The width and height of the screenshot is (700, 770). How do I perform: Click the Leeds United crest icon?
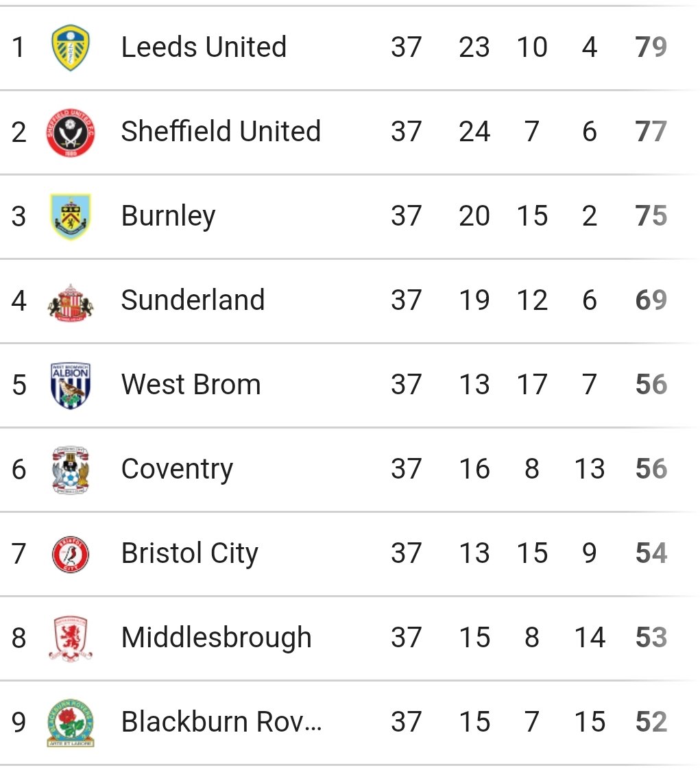click(70, 47)
